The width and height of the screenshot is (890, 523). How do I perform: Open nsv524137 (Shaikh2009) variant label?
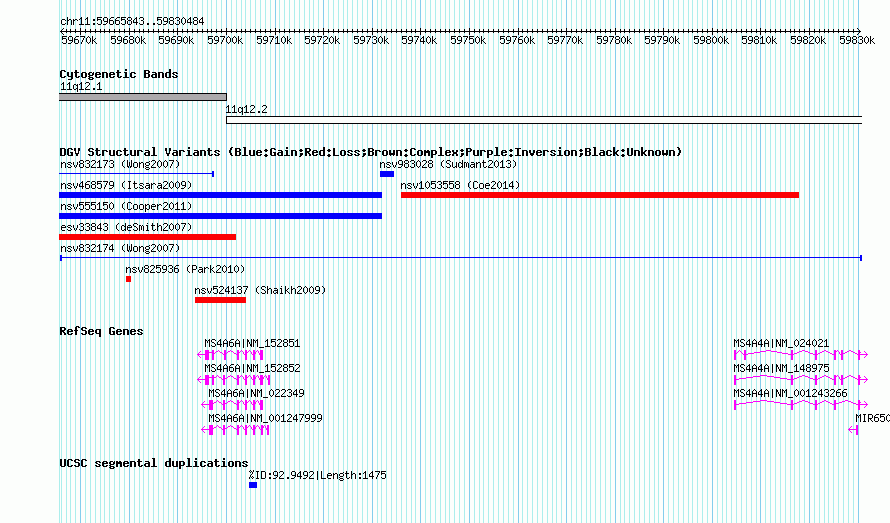pos(260,291)
